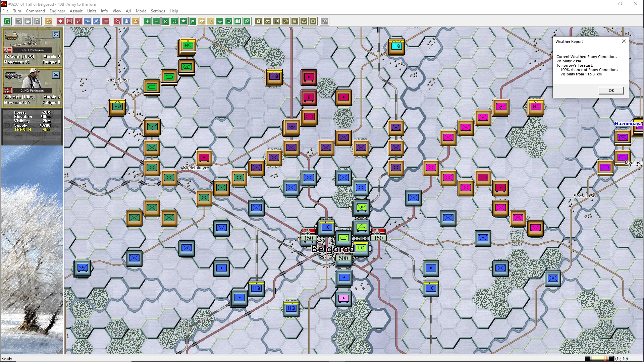This screenshot has height=362, width=644.
Task: Click the green minus zoom-out icon
Action: [156, 21]
